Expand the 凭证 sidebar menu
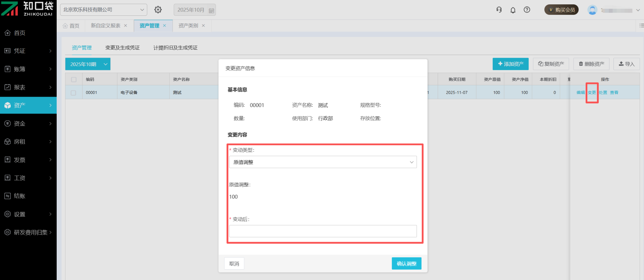 coord(28,51)
